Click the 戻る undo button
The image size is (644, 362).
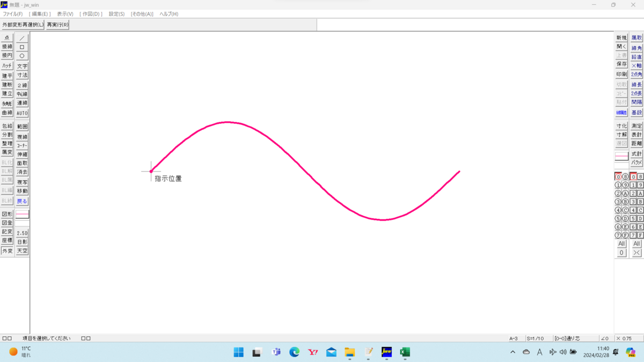coord(22,201)
